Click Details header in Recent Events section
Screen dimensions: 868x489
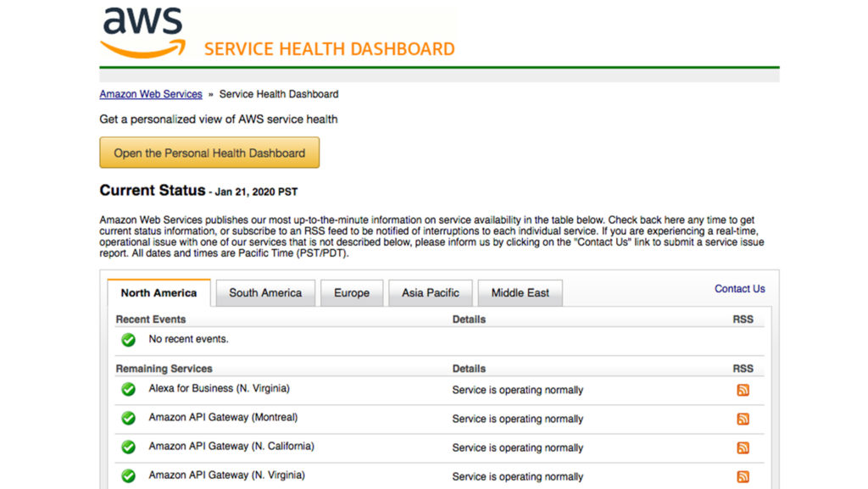pos(469,320)
